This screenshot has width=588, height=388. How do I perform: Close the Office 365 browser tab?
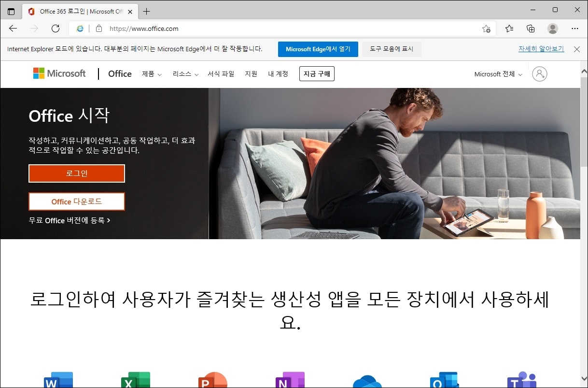pyautogui.click(x=130, y=12)
